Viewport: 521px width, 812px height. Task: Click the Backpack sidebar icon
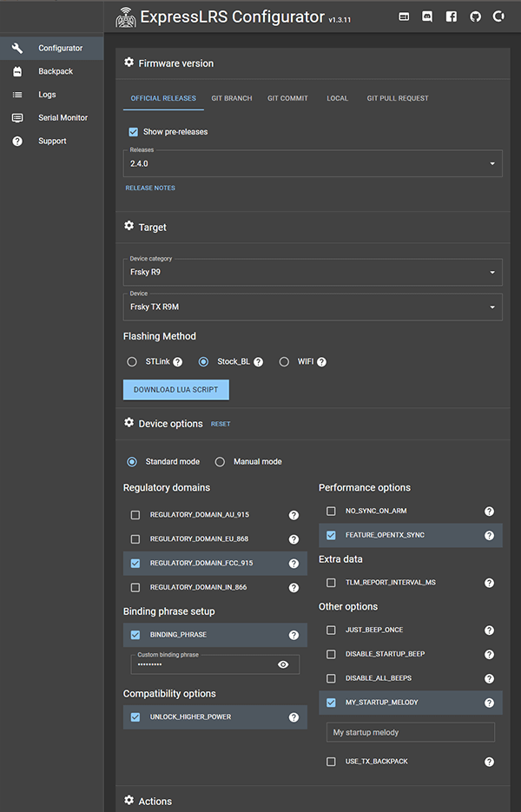click(x=17, y=71)
